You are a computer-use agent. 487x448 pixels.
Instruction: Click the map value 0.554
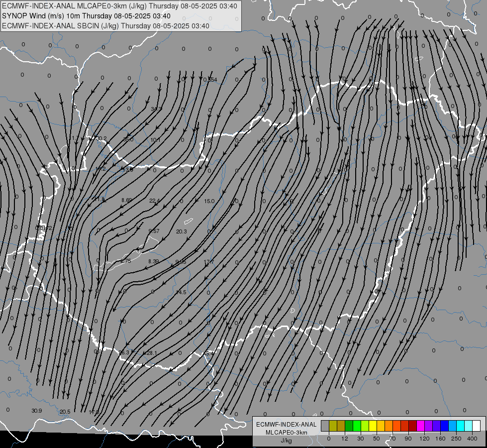click(210, 80)
